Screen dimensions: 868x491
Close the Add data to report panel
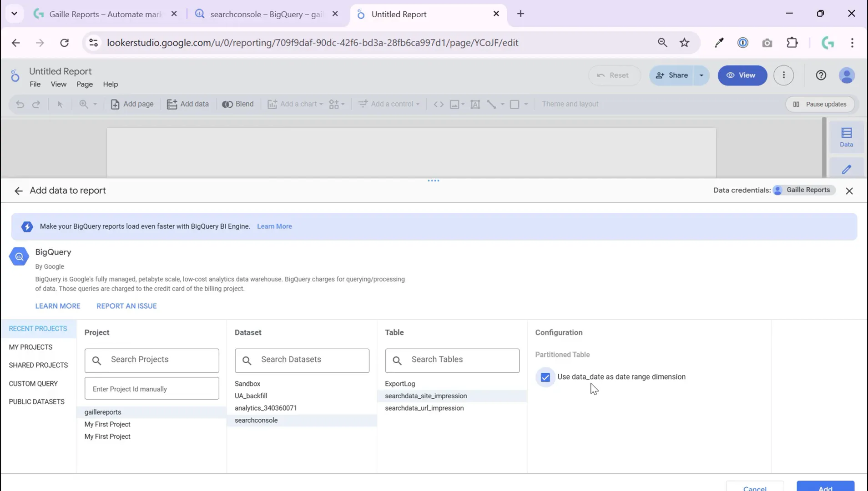[x=849, y=191]
